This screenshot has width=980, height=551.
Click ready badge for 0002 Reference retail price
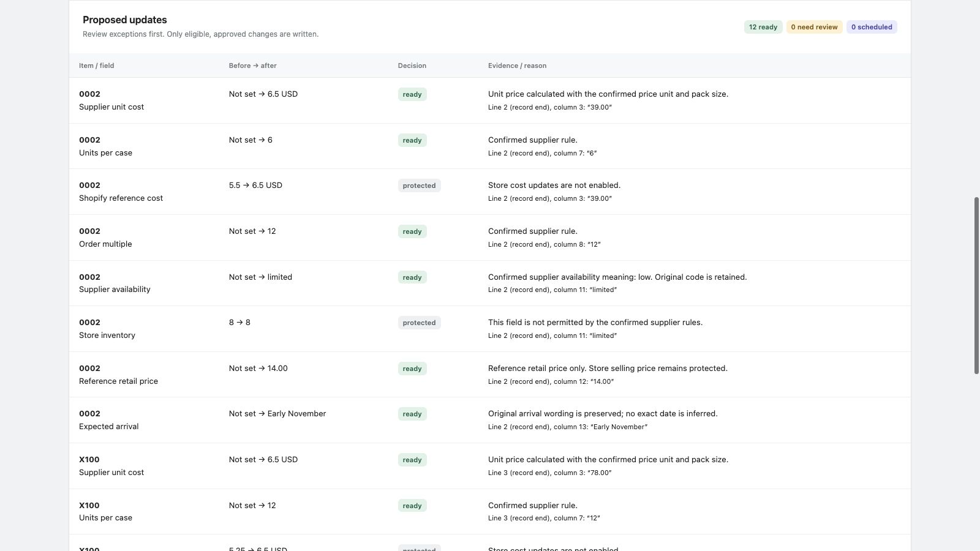pos(412,369)
